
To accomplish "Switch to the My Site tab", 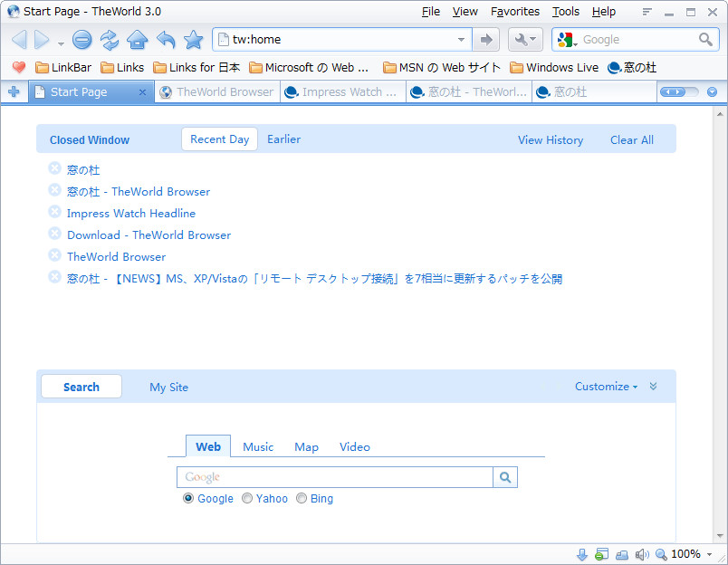I will [x=169, y=388].
